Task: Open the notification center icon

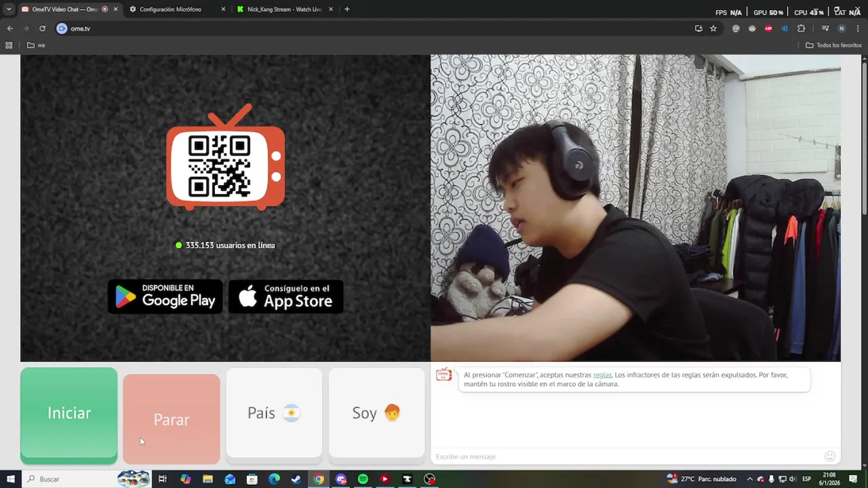Action: (x=853, y=479)
